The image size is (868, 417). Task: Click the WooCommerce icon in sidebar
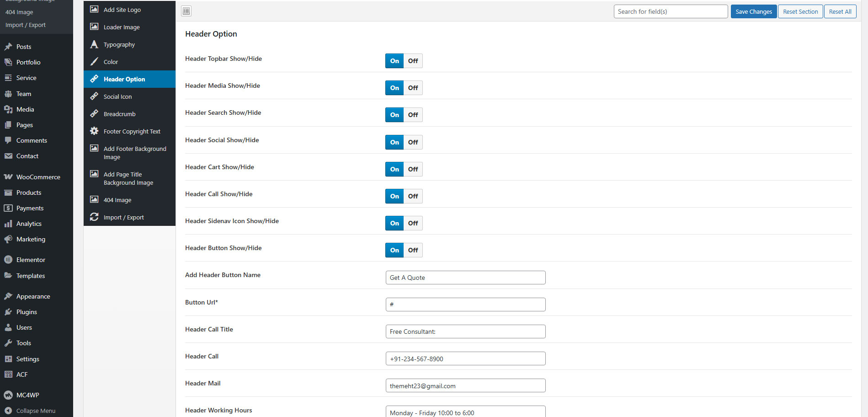pos(8,177)
